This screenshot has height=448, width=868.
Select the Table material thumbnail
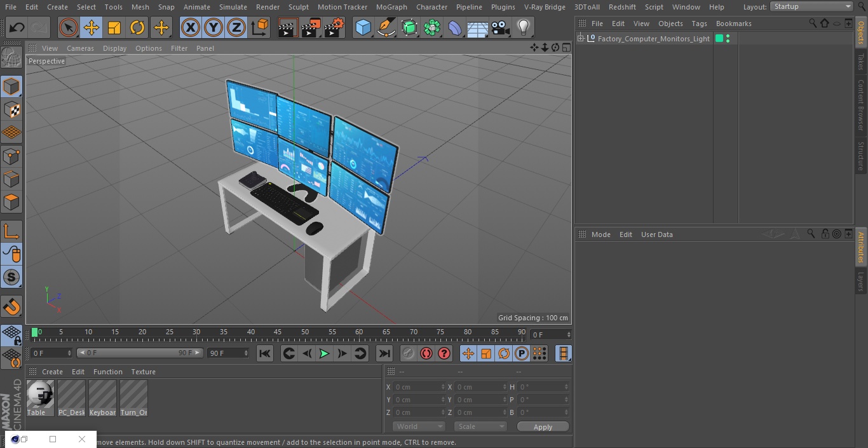pos(40,398)
